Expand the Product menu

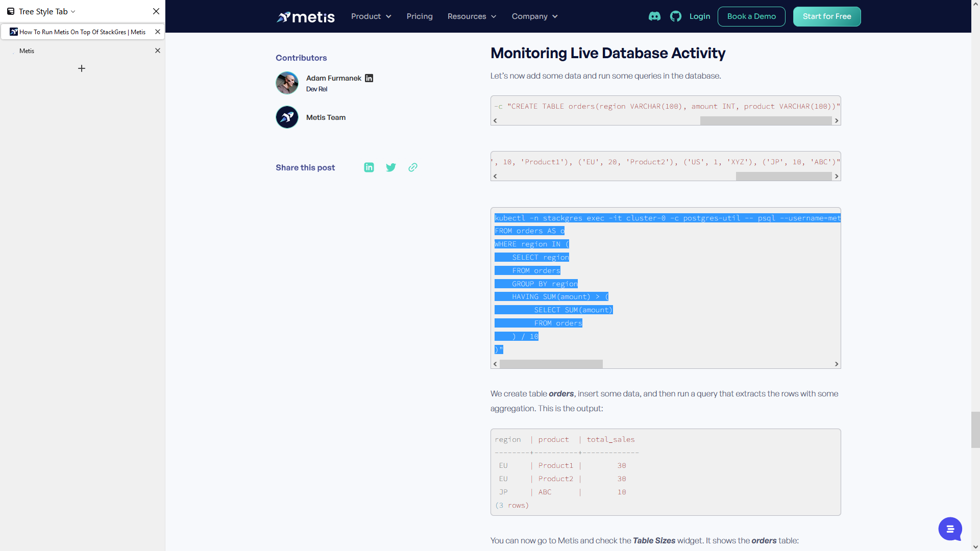tap(371, 16)
